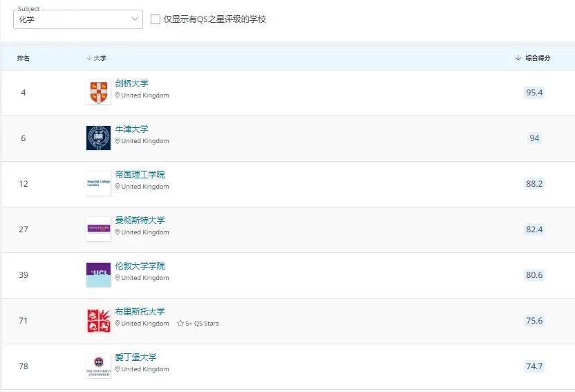Click United Kingdom under 牛津大学
This screenshot has height=392, width=575.
(x=145, y=141)
